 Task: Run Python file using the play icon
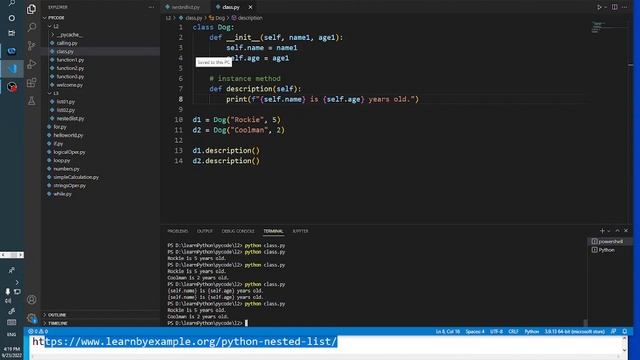pyautogui.click(x=599, y=7)
